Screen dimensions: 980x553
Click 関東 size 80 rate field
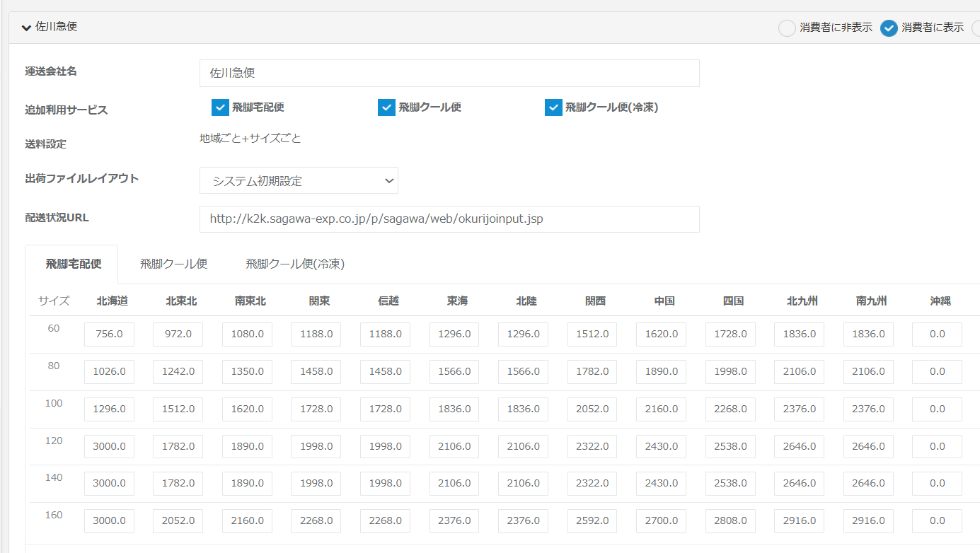(316, 372)
